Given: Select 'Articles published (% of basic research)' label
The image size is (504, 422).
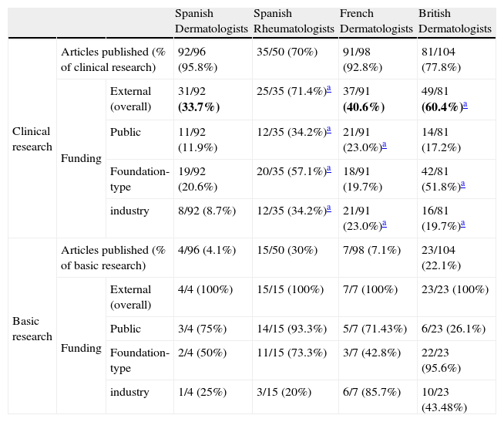Looking at the screenshot, I should click(x=113, y=258).
